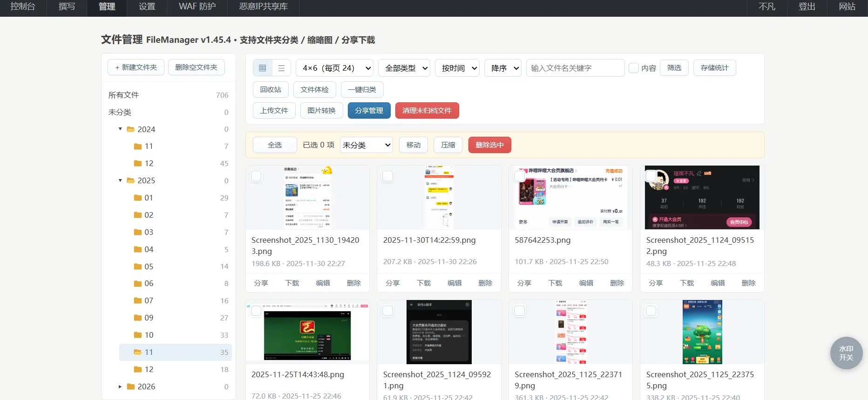The image size is (868, 400).
Task: Open the 控制台 top menu
Action: point(23,7)
